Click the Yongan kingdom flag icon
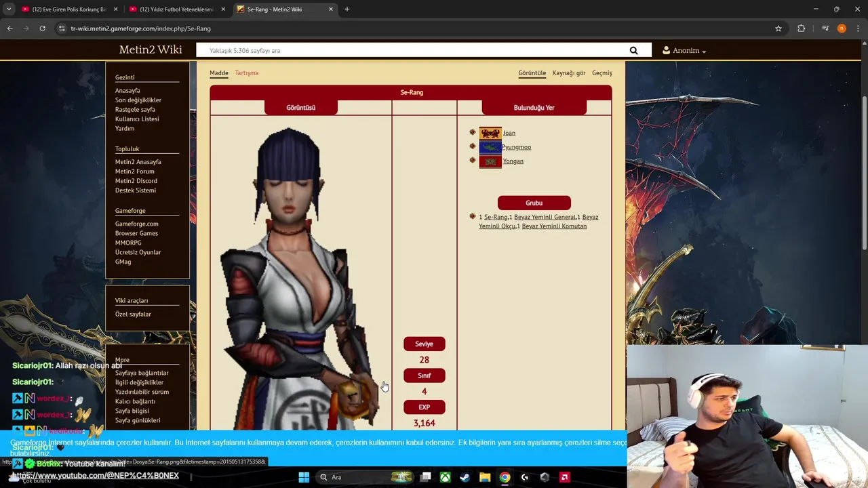The width and height of the screenshot is (868, 488). [x=490, y=161]
